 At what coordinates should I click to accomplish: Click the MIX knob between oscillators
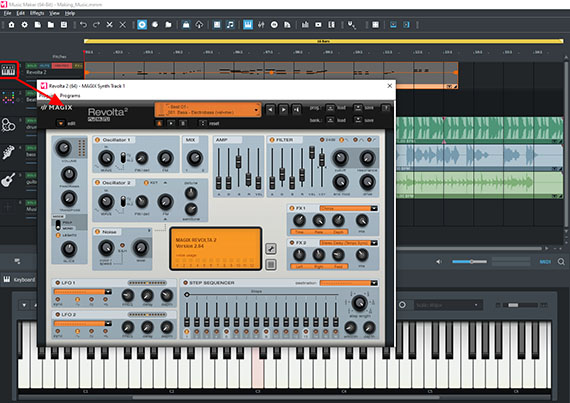point(195,158)
